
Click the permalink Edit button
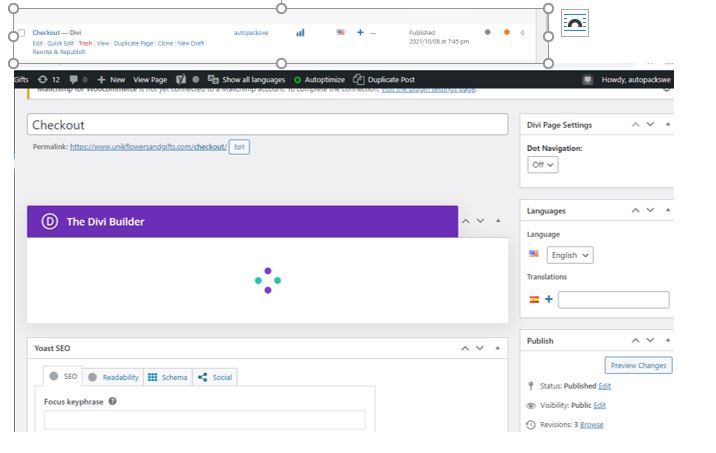click(239, 147)
